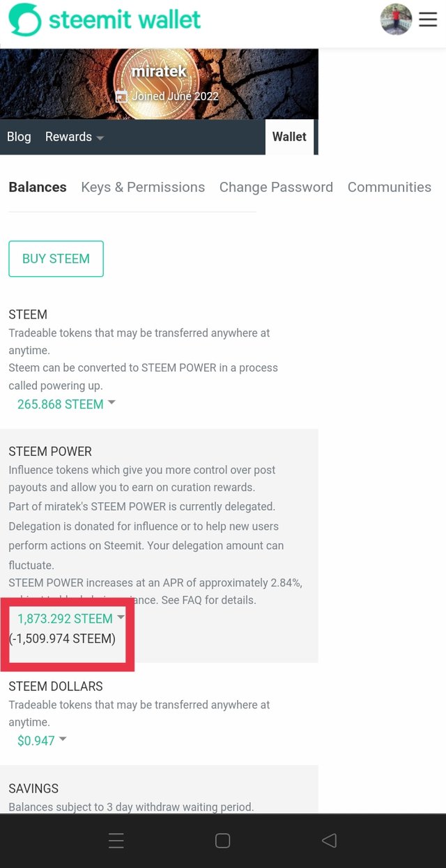Image resolution: width=446 pixels, height=868 pixels.
Task: Click the miratek profile name on banner
Action: click(x=159, y=72)
